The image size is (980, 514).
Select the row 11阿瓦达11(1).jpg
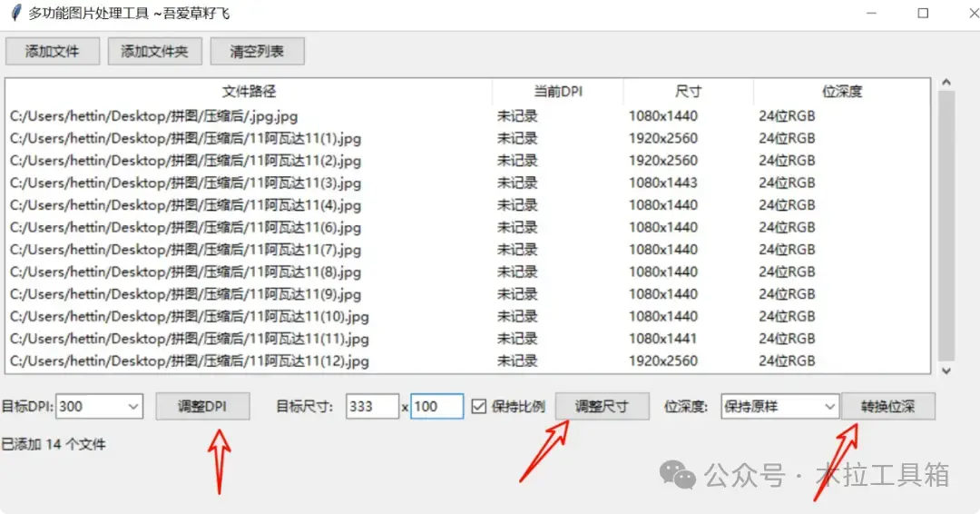[x=467, y=138]
